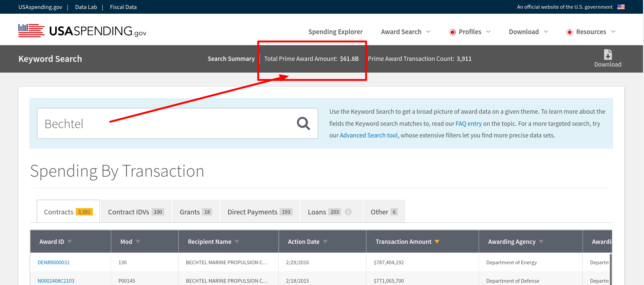The image size is (644, 285).
Task: Click action date 2/18/2015
Action: click(x=297, y=281)
